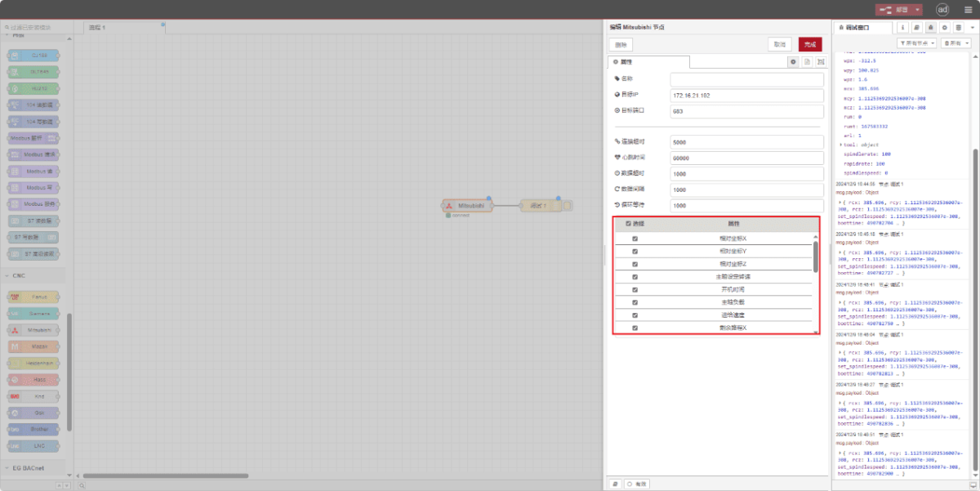The width and height of the screenshot is (980, 491).
Task: Expand the 16:48:51 debug message object
Action: (x=840, y=453)
